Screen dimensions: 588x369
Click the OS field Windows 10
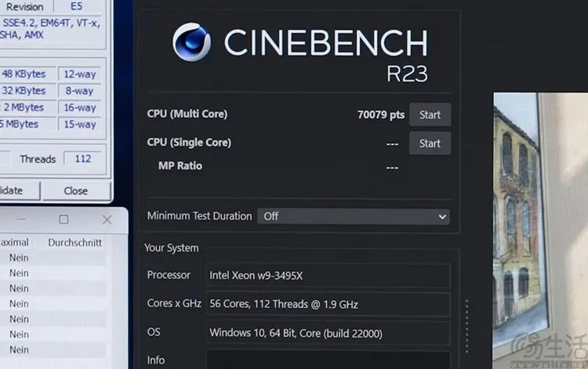coord(328,333)
